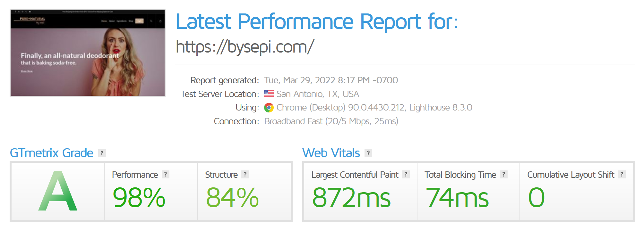Click the Chrome browser icon beside the Using field
Image resolution: width=644 pixels, height=230 pixels.
point(269,107)
